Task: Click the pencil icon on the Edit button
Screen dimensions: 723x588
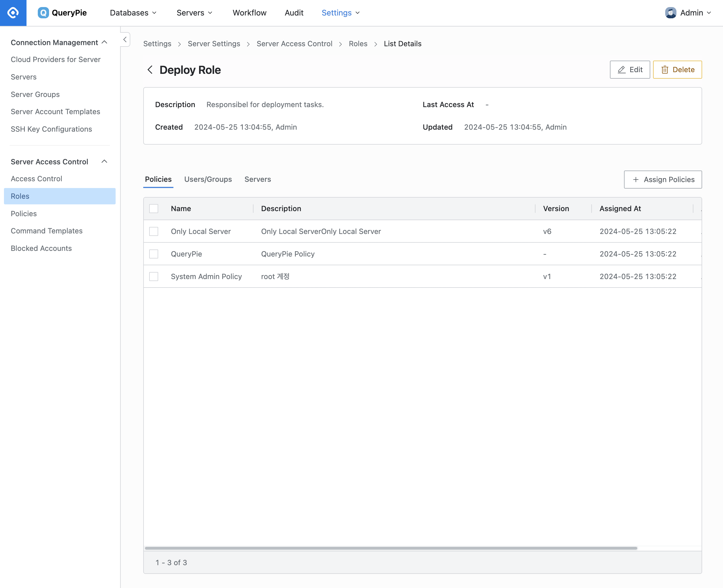Action: 621,70
